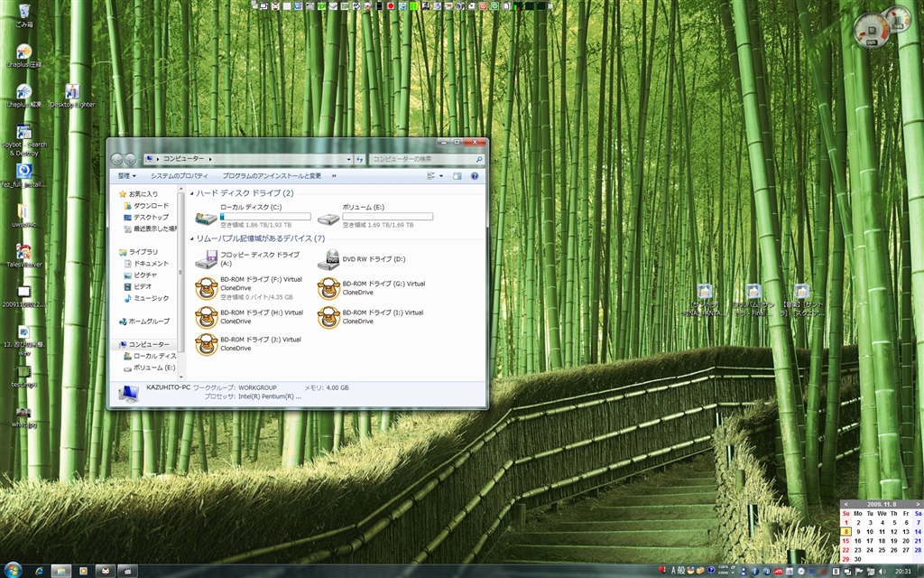Open ダウンロード in the navigation pane
This screenshot has width=924, height=578.
point(146,205)
